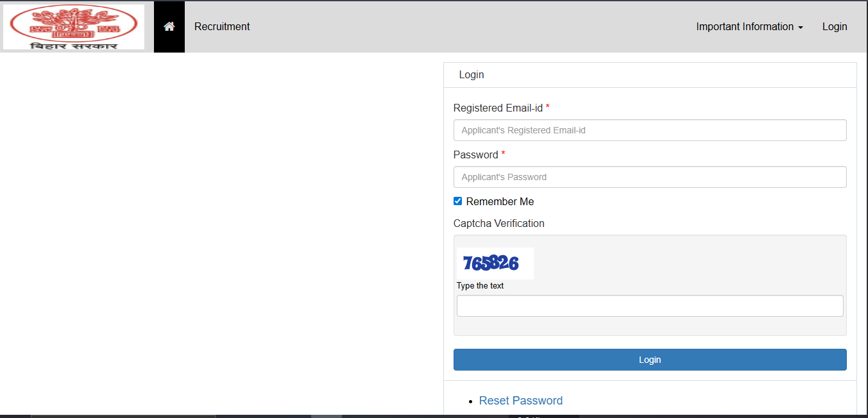
Task: Open the Recruitment menu item
Action: [222, 27]
